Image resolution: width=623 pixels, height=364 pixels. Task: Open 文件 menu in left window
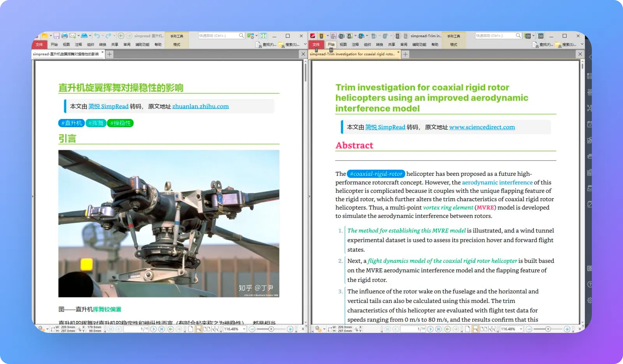point(39,45)
